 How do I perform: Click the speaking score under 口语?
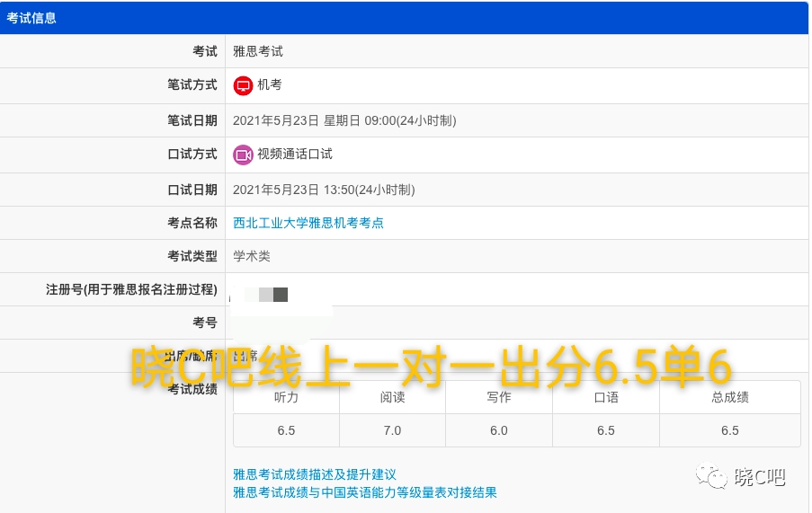point(606,430)
